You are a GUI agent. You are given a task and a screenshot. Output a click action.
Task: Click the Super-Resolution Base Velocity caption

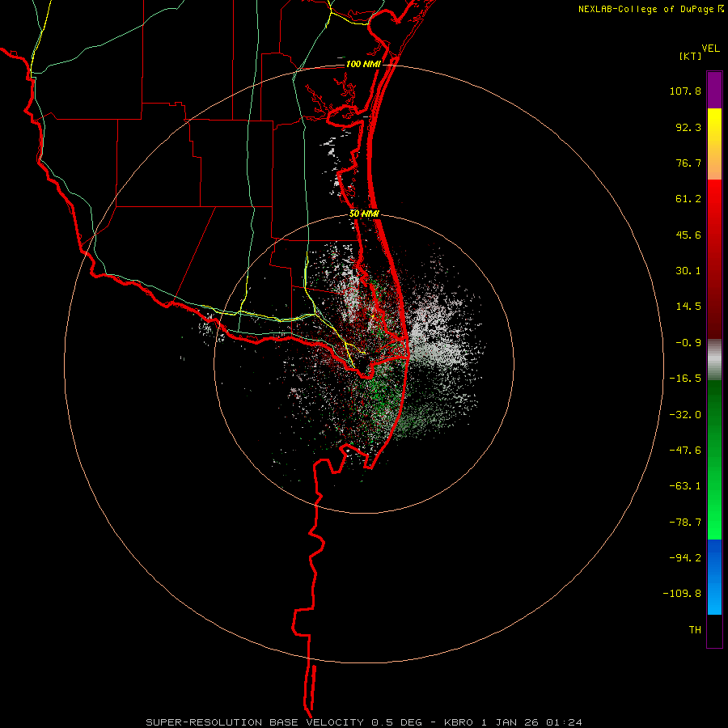click(x=363, y=722)
